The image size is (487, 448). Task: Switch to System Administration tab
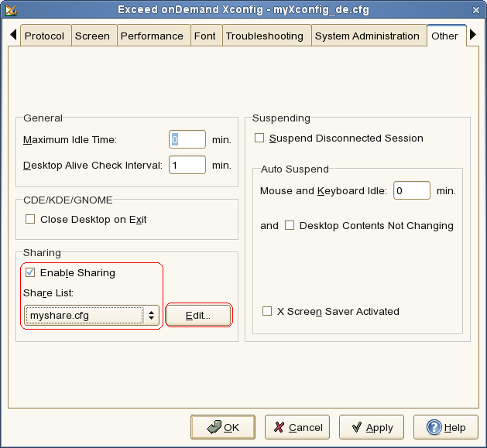(367, 36)
